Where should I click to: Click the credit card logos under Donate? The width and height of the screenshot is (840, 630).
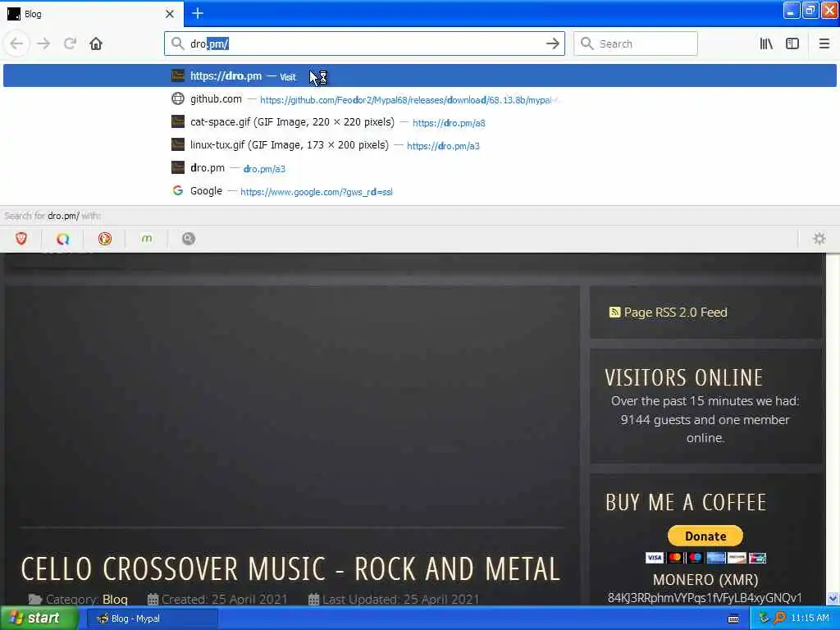pos(705,558)
